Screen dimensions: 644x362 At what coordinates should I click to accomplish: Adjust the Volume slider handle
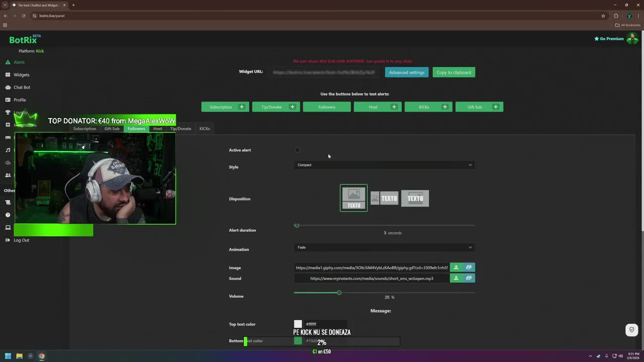click(x=339, y=293)
